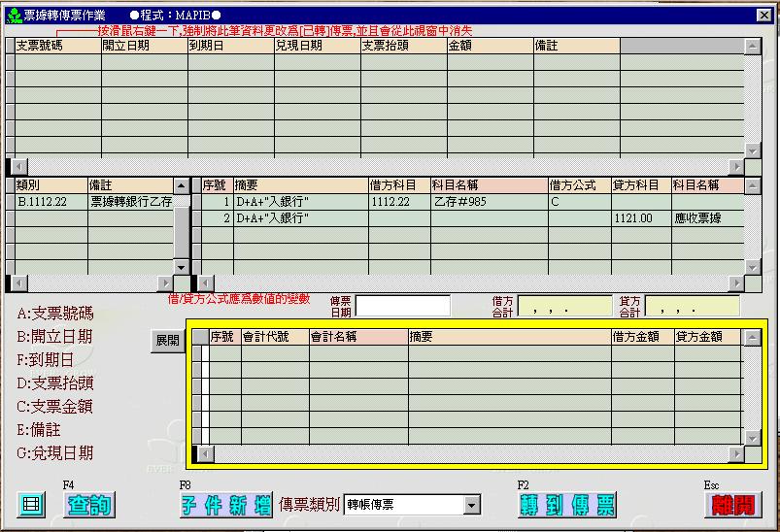This screenshot has width=780, height=532.
Task: Close the 票據轉傳票作業 window
Action: click(x=763, y=16)
